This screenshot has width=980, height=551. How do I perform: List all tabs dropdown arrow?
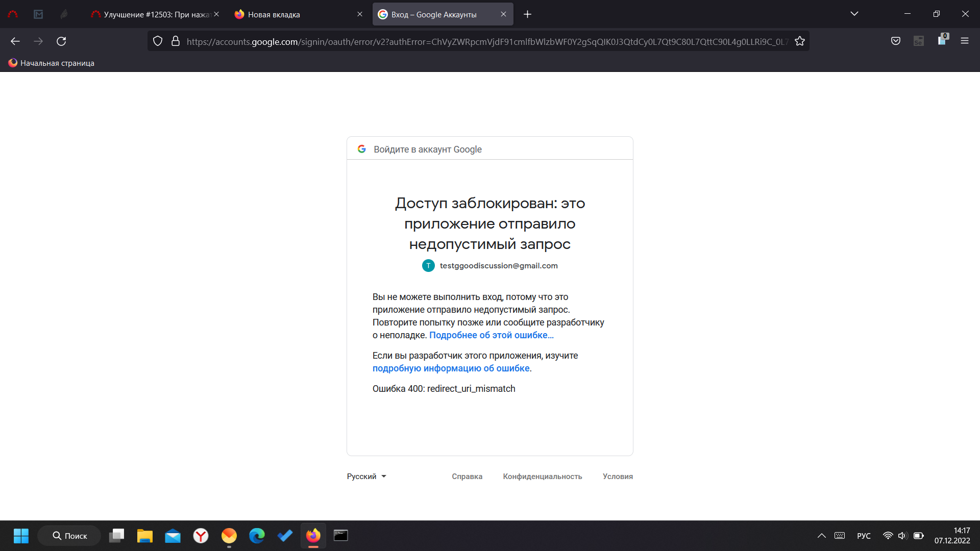tap(854, 14)
